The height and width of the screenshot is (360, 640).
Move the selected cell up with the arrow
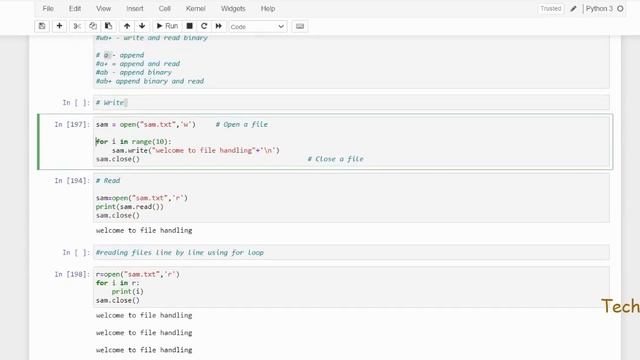coord(127,26)
